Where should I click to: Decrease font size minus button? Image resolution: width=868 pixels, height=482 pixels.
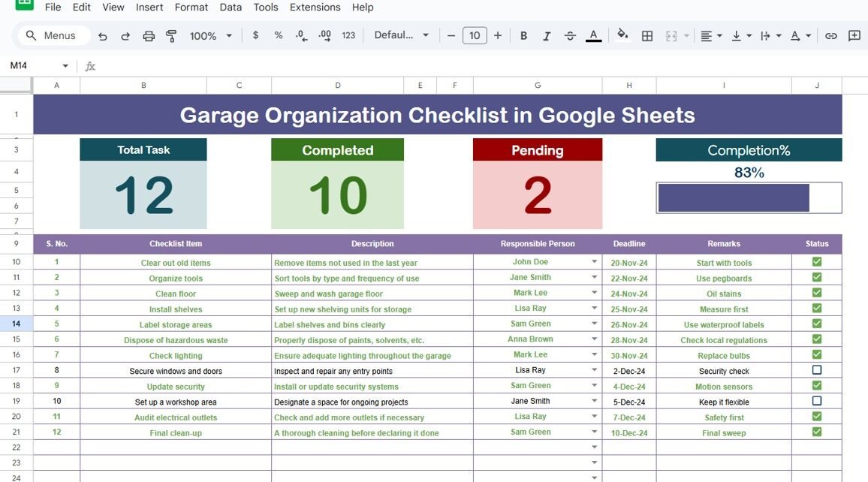tap(451, 35)
